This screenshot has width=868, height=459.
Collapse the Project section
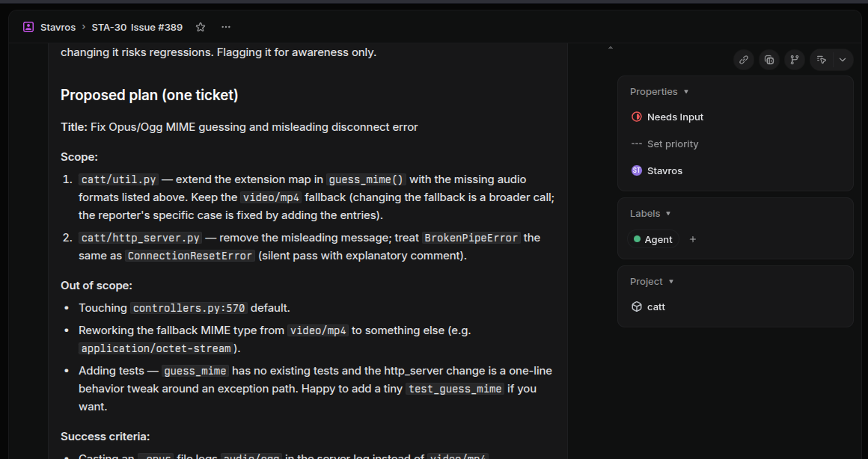click(x=652, y=282)
